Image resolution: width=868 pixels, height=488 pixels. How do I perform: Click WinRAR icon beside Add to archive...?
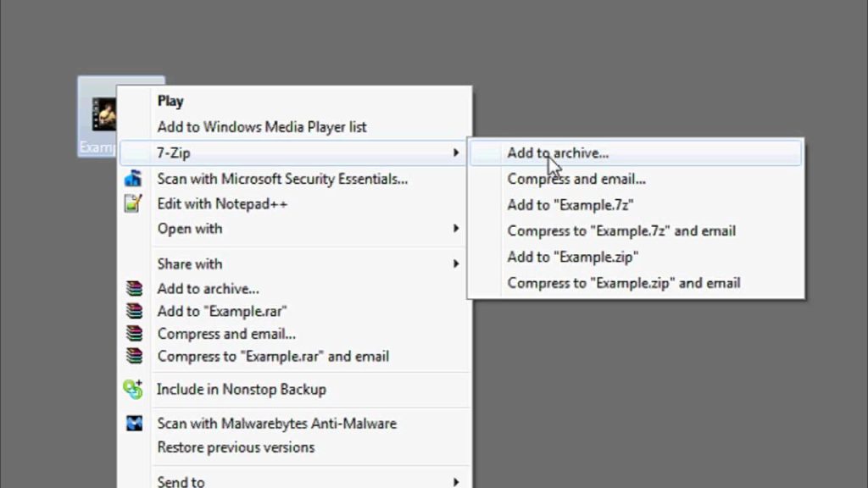[x=134, y=288]
